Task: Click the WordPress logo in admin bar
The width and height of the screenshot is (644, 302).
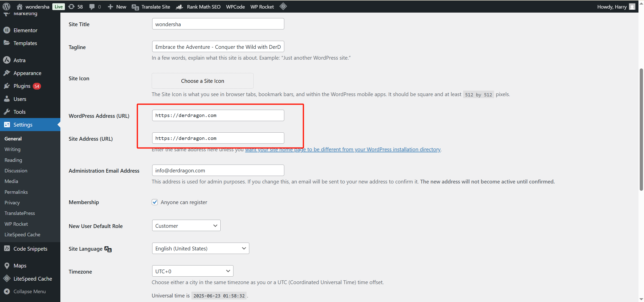Action: 6,7
